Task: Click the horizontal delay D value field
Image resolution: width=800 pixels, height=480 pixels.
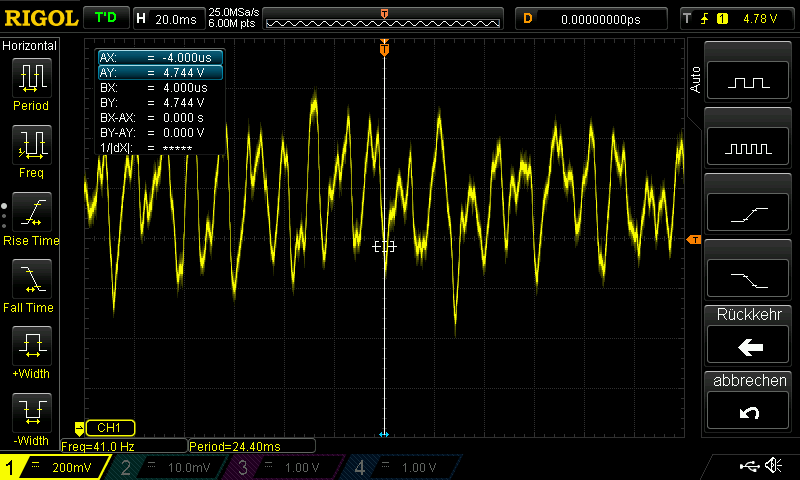Action: click(x=591, y=19)
